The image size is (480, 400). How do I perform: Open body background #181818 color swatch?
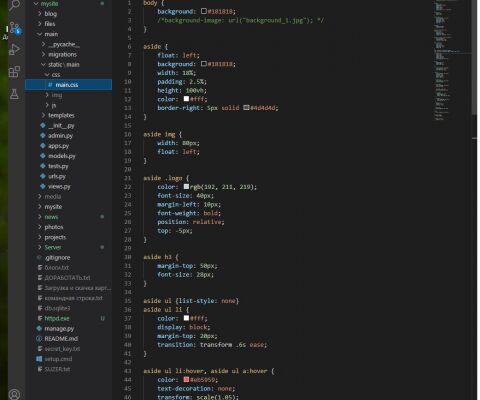pos(204,11)
